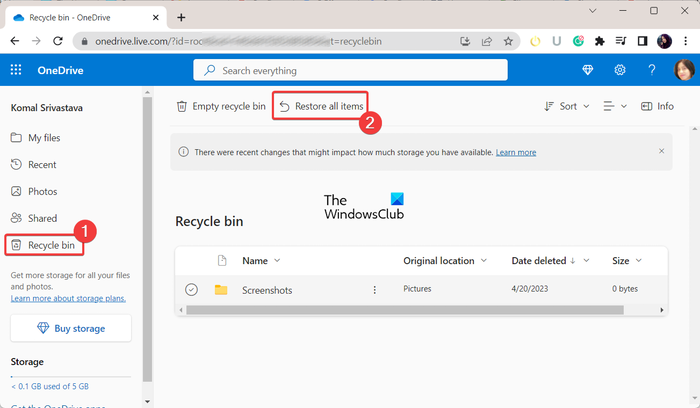Open the tab search chevron in title bar
The image size is (700, 408).
point(592,11)
